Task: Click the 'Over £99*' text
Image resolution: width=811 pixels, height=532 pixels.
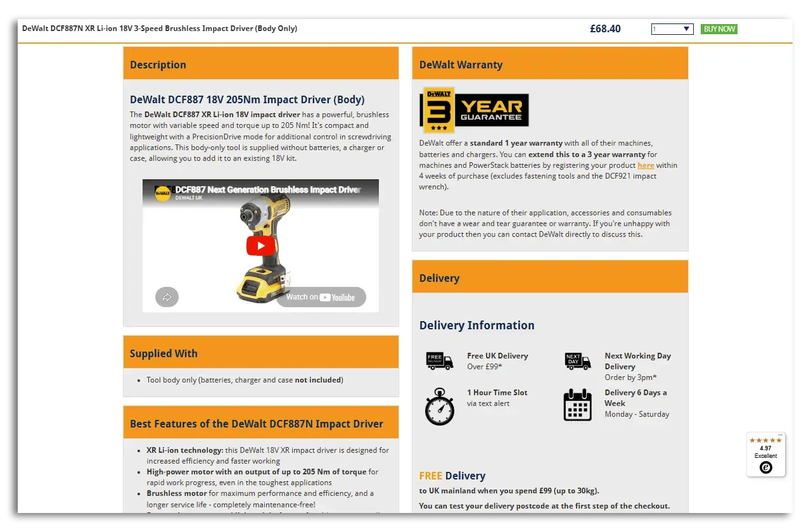Action: (485, 367)
